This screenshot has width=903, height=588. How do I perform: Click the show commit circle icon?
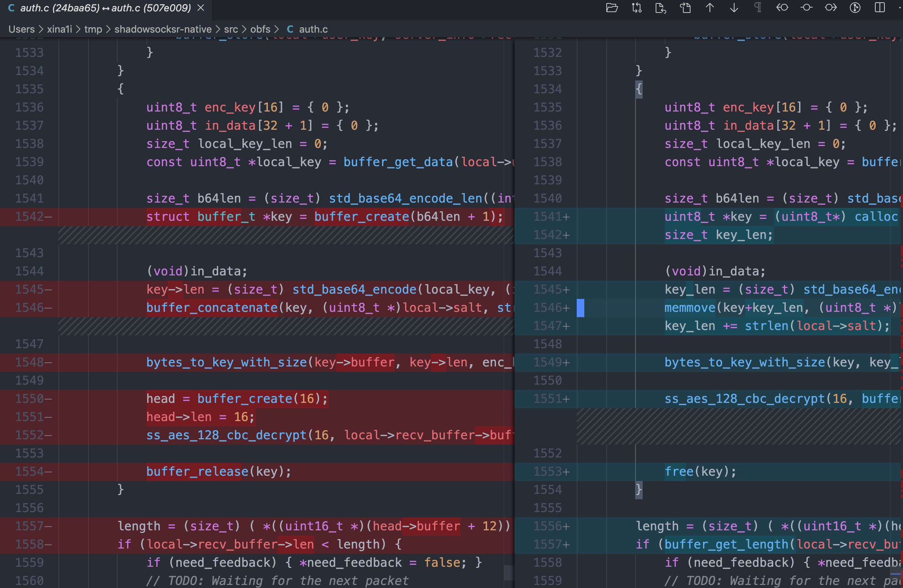point(806,8)
